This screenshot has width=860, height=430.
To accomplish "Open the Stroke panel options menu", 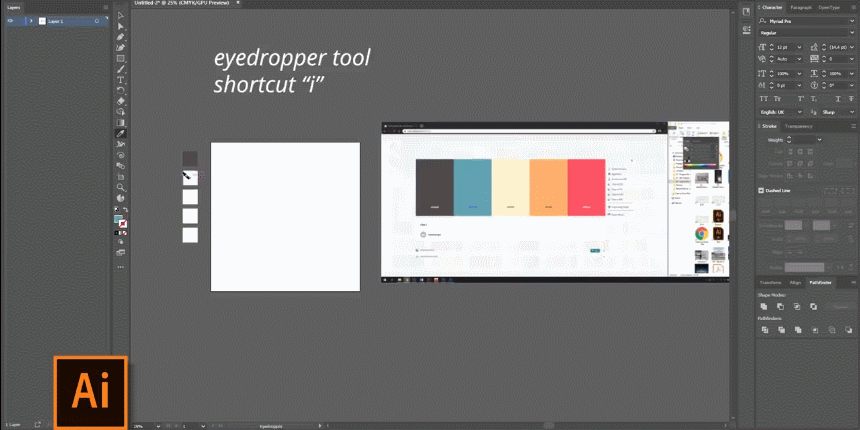I will tap(853, 126).
